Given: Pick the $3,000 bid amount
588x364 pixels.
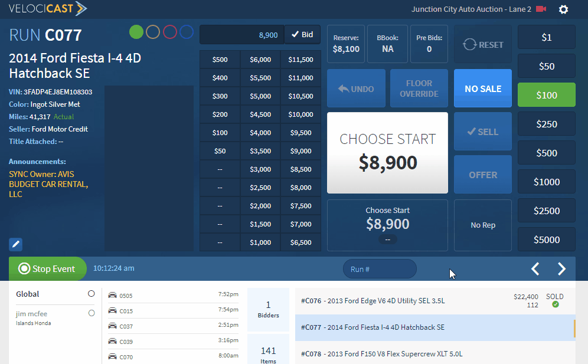Looking at the screenshot, I should tap(260, 169).
